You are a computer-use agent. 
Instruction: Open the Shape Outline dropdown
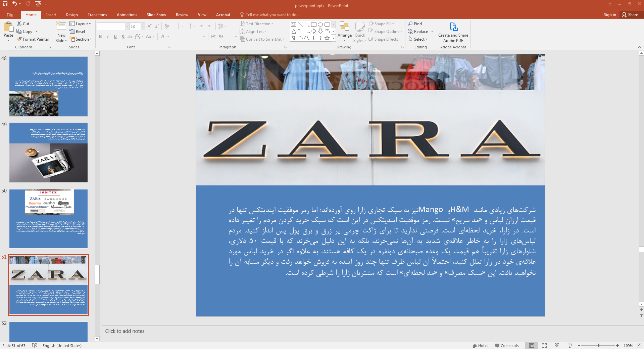385,31
